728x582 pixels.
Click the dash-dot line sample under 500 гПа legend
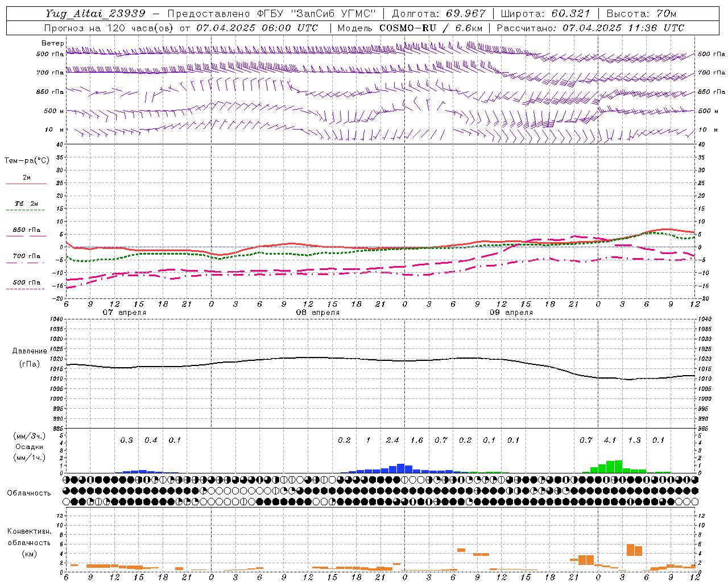(x=25, y=289)
